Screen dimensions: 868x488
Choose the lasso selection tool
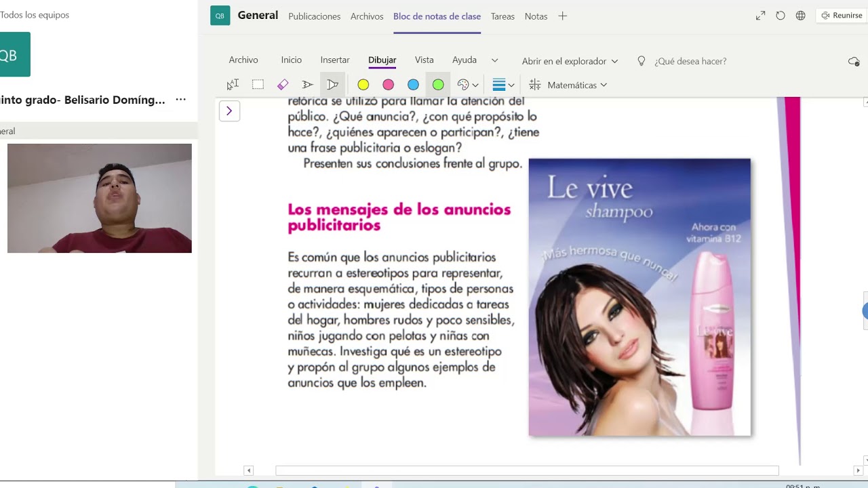pos(258,85)
